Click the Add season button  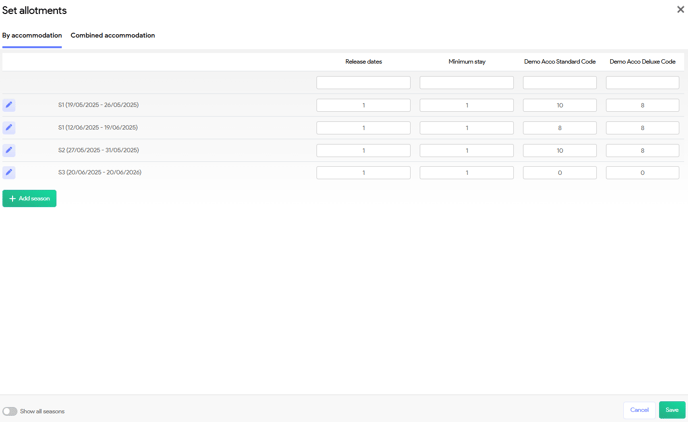click(29, 199)
